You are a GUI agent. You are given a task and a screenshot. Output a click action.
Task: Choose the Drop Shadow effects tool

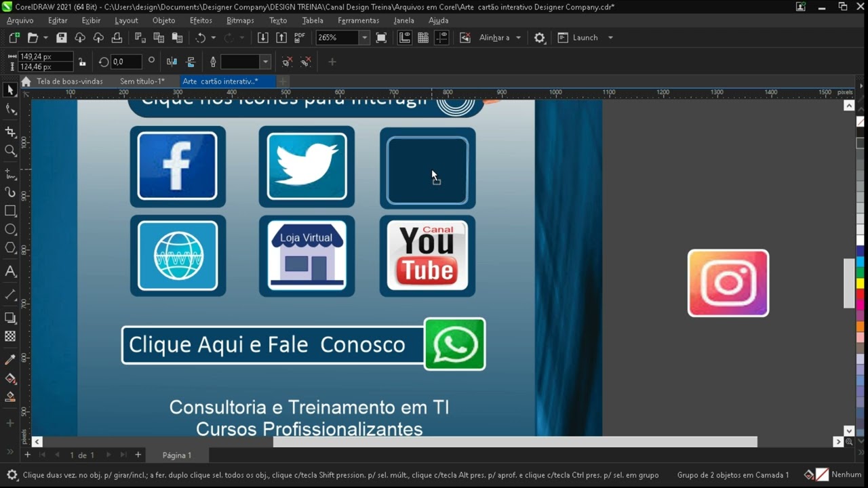point(10,318)
